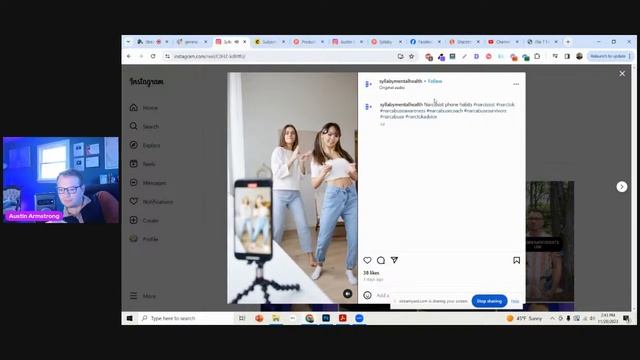Open the tab search dropdown arrow
The image size is (640, 360).
128,42
